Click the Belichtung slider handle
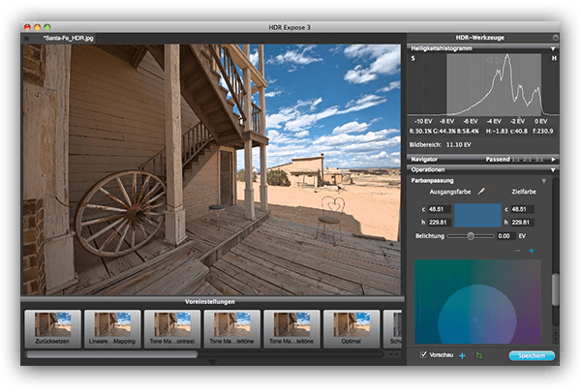Image resolution: width=581 pixels, height=392 pixels. pos(471,236)
